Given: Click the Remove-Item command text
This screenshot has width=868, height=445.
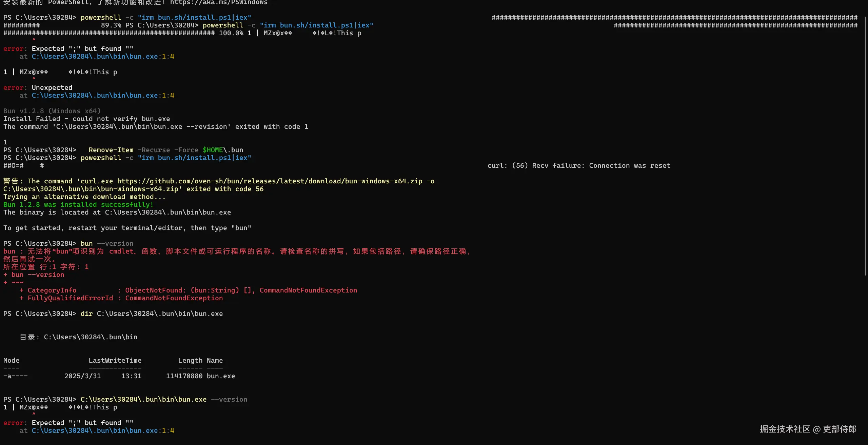Looking at the screenshot, I should pos(111,150).
